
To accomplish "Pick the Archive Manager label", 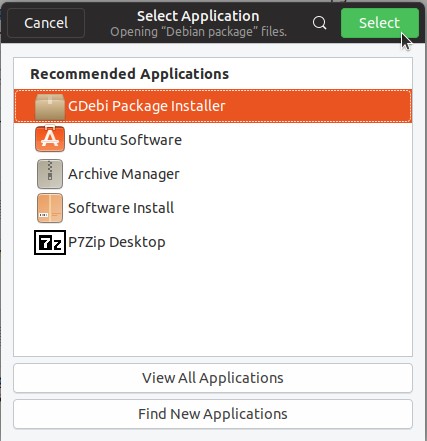I will tap(124, 174).
